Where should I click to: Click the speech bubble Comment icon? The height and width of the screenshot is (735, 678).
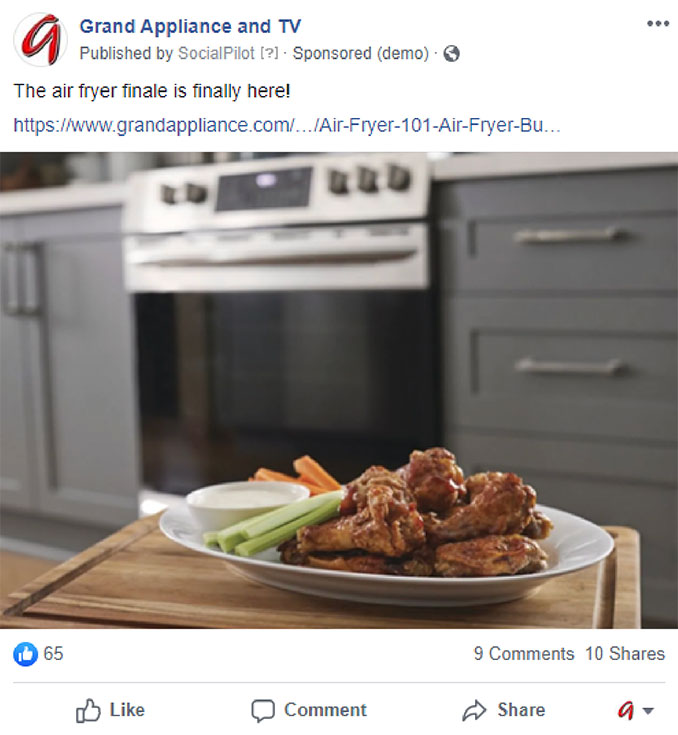263,711
